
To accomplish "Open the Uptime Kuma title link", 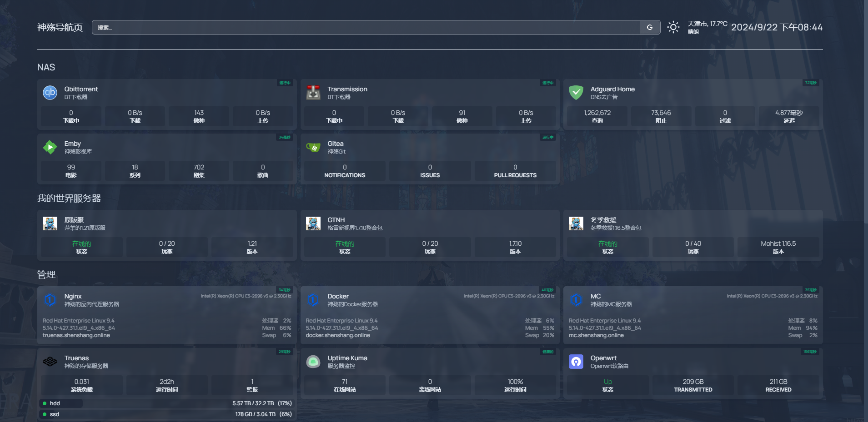I will point(347,358).
